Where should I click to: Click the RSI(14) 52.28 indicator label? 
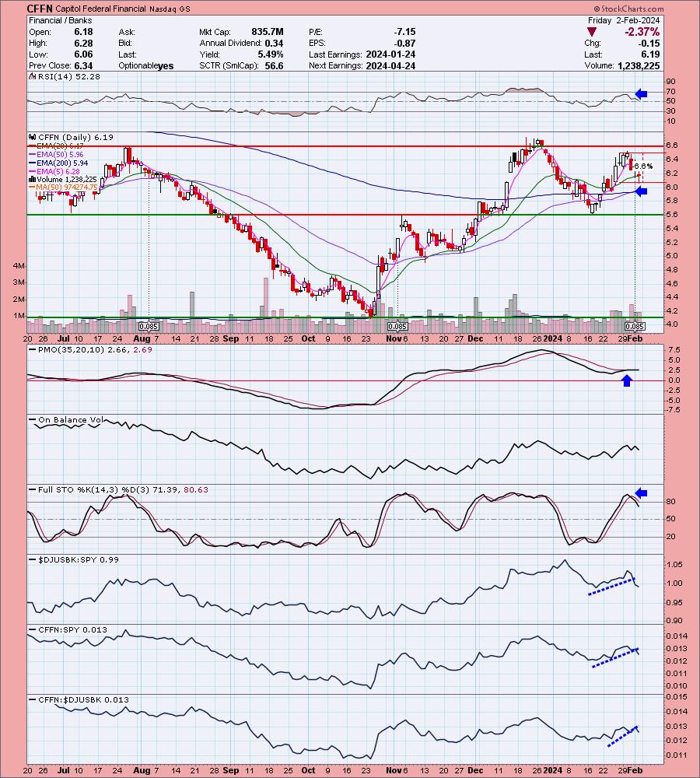(68, 76)
